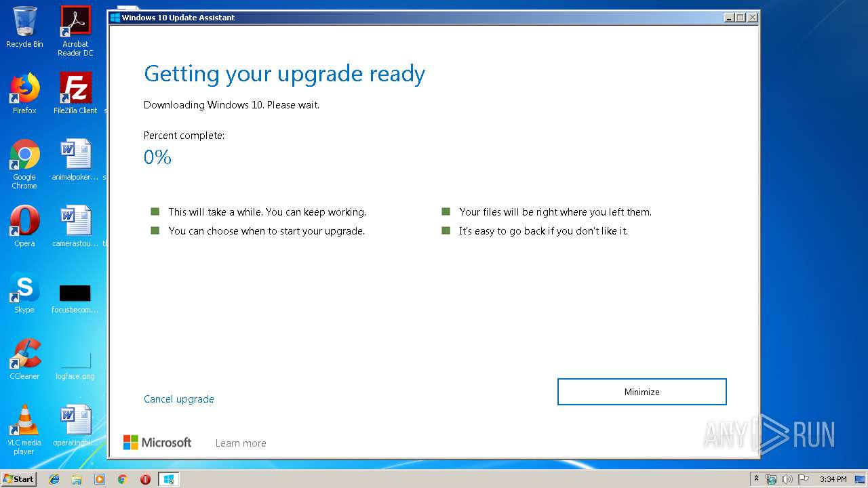The width and height of the screenshot is (868, 488).
Task: Close the Update Assistant window
Action: [752, 18]
